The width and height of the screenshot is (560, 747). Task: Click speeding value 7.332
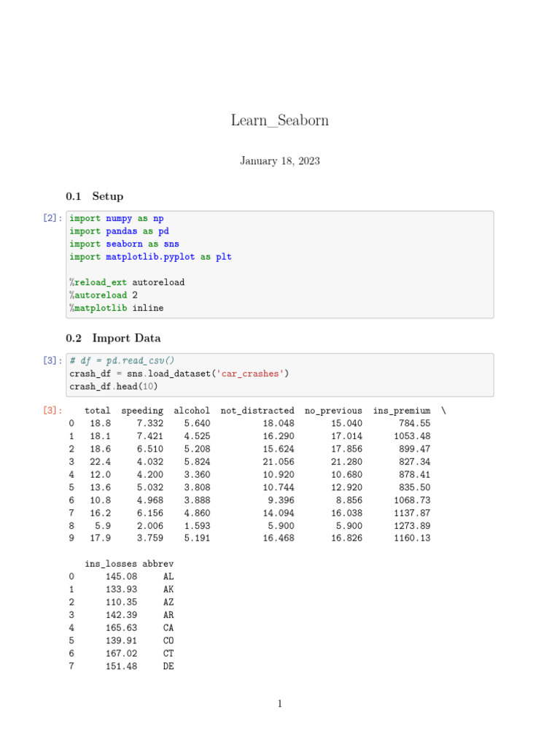click(150, 423)
